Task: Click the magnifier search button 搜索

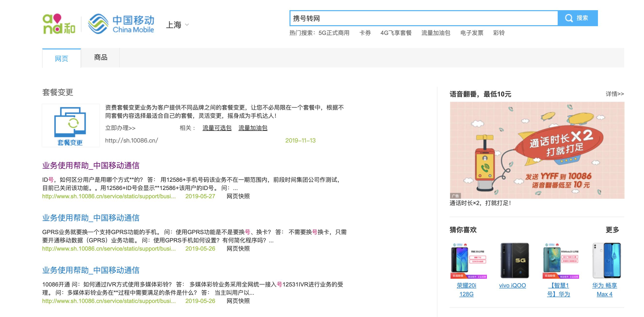Action: (x=578, y=18)
